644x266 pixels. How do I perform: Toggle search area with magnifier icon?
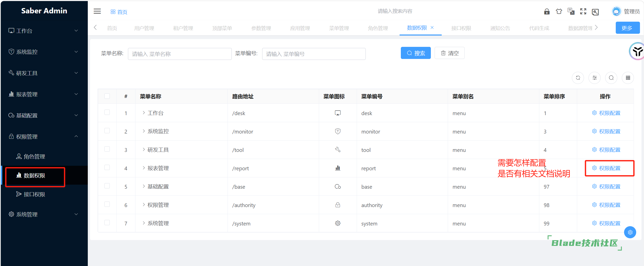[611, 78]
